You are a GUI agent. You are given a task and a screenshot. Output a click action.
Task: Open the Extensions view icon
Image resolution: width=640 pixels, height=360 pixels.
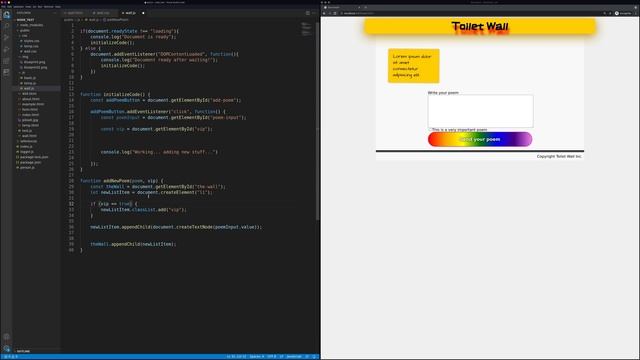[x=7, y=60]
